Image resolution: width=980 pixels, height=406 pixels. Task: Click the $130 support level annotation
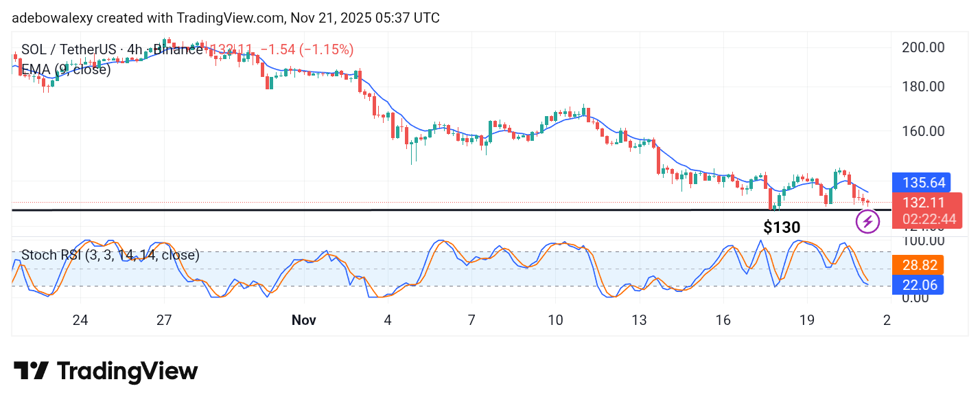point(782,227)
